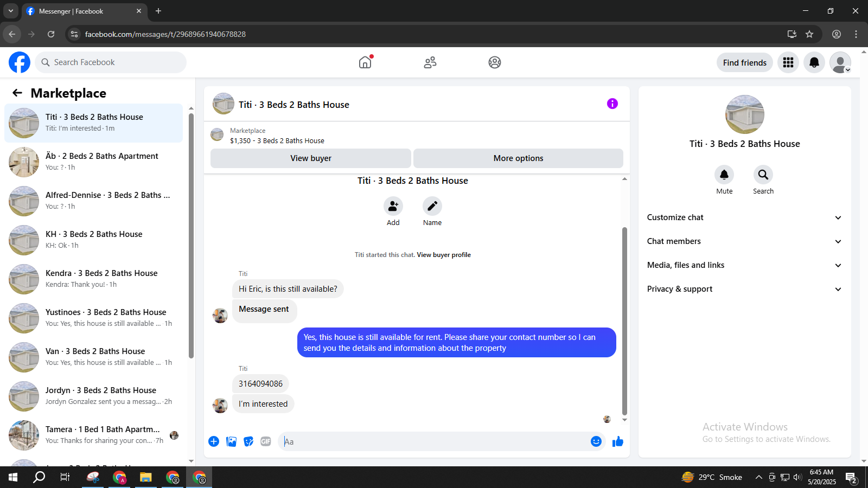The width and height of the screenshot is (868, 488).
Task: Click the Find friends button
Action: (x=745, y=62)
